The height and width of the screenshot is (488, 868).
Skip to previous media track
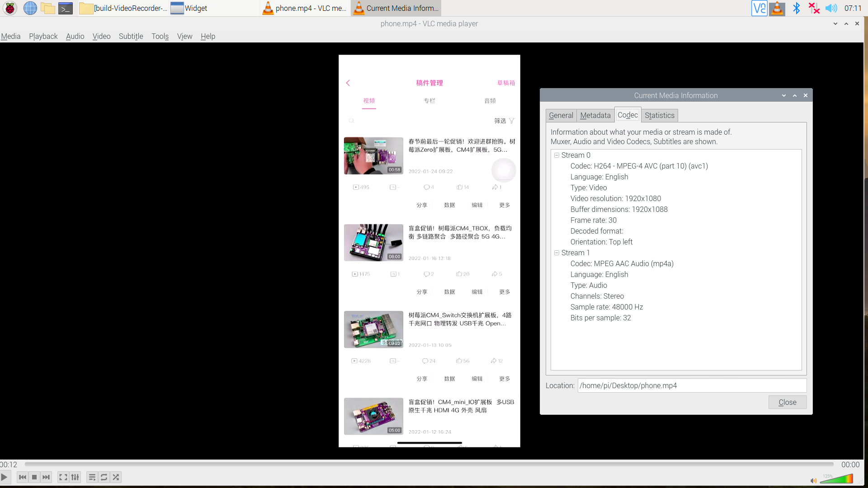click(23, 477)
